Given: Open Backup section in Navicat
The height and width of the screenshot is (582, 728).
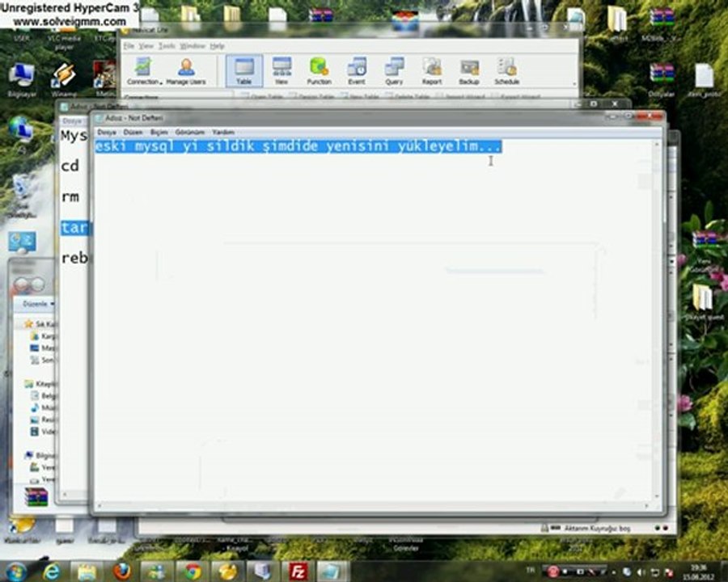Looking at the screenshot, I should point(469,70).
